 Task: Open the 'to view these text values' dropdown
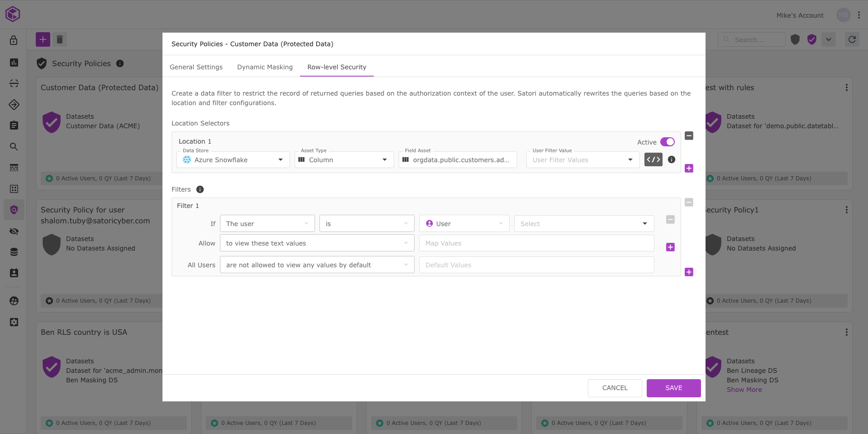[317, 243]
